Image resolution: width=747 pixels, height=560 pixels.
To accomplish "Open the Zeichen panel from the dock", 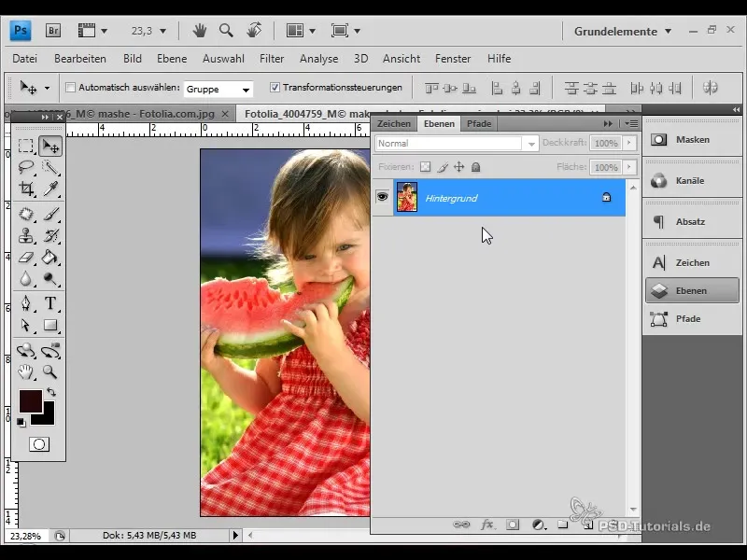I will (x=692, y=262).
